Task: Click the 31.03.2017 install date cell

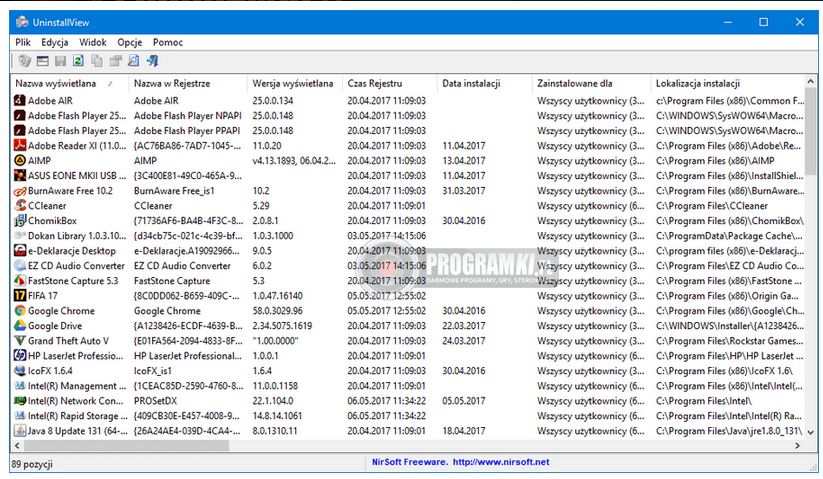Action: coord(463,190)
